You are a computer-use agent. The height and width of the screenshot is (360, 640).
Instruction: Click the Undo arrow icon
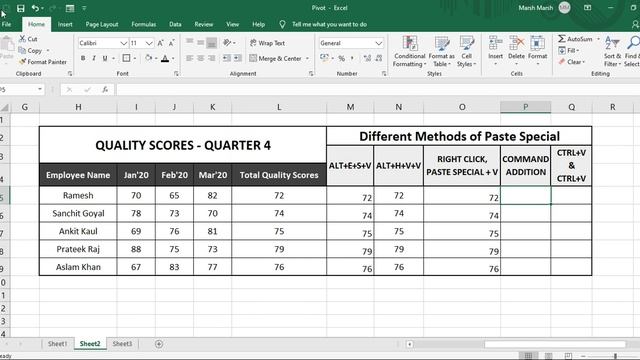point(36,8)
